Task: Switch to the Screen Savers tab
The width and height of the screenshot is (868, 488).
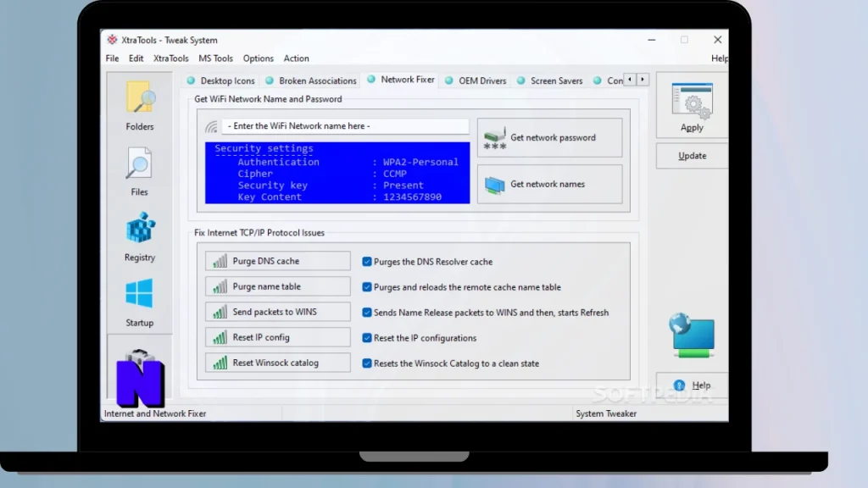Action: [549, 80]
